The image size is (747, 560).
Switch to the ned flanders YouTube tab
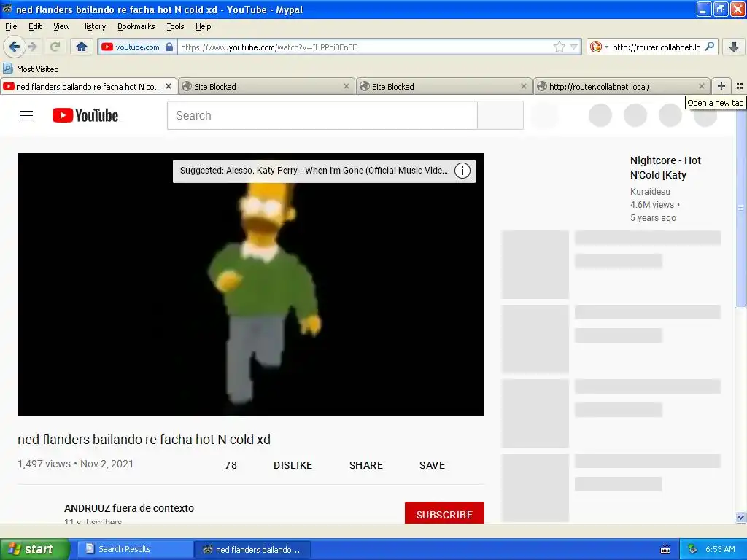[88, 87]
